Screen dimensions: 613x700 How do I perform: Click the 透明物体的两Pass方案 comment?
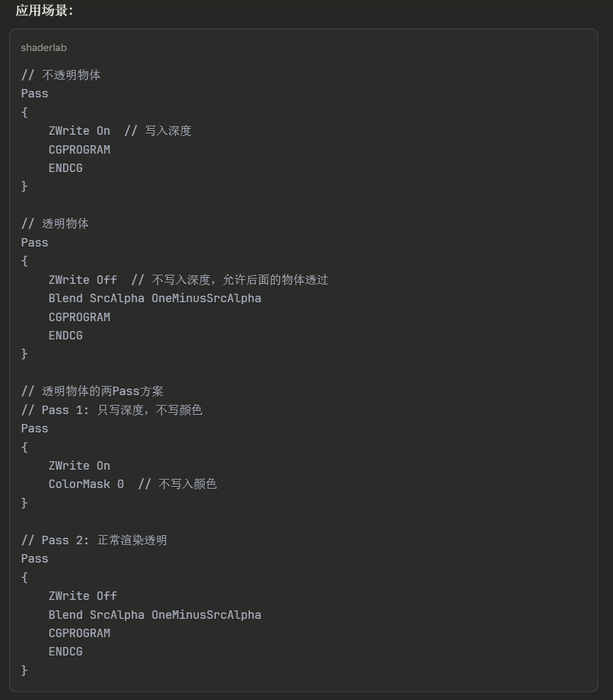coord(92,391)
